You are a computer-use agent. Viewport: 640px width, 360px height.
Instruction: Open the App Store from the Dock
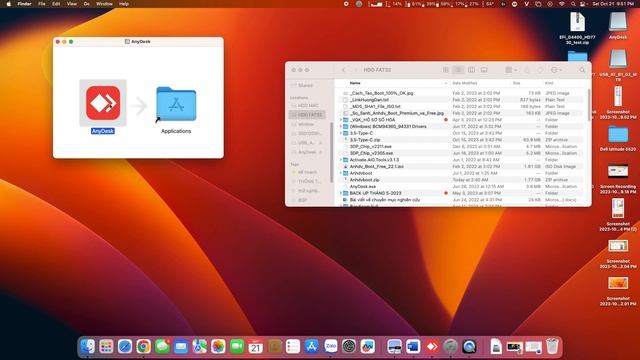click(312, 347)
